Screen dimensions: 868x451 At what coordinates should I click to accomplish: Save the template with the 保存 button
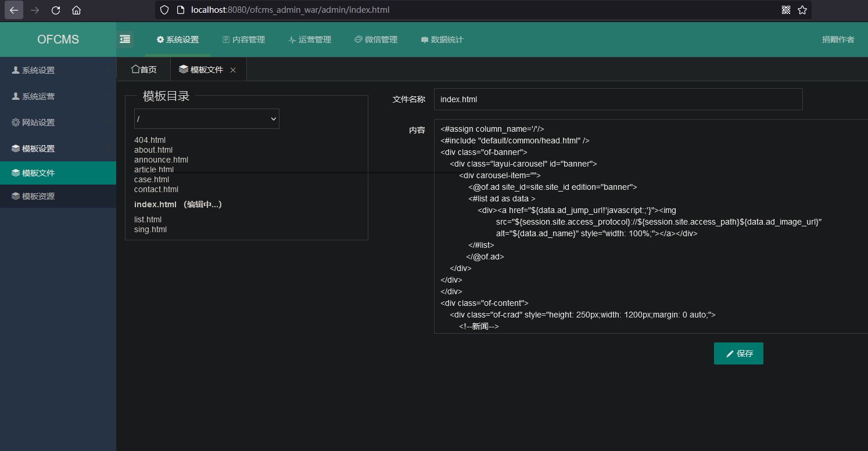[x=738, y=353]
